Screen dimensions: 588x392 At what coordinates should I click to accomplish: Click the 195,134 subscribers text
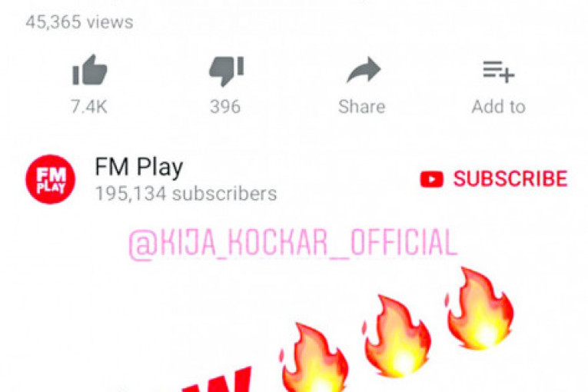pos(186,194)
